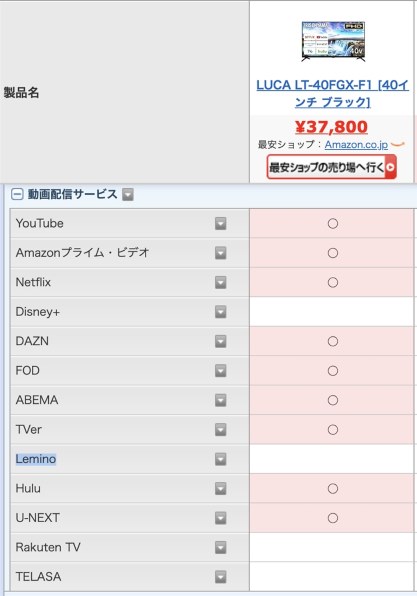
Task: Click the circle mark in the DAZN row
Action: (333, 341)
